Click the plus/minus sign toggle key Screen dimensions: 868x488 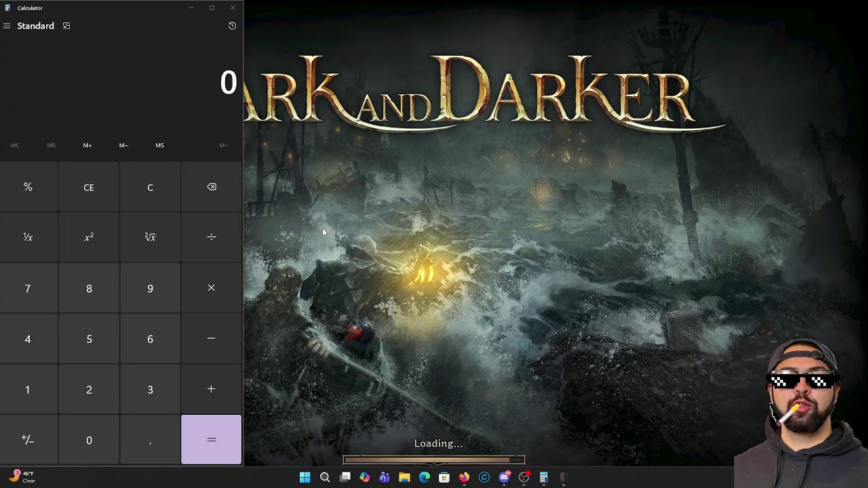[x=28, y=440]
